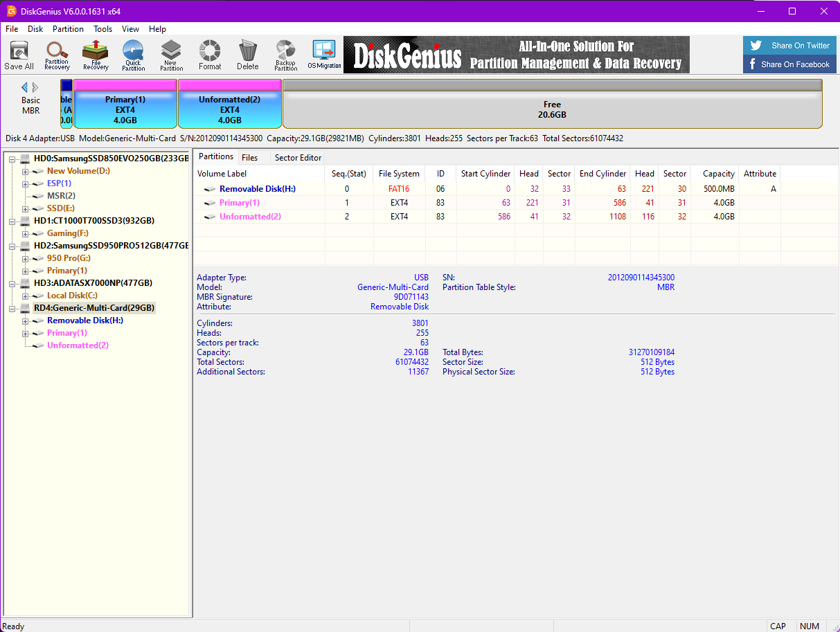Launch File Recovery from the toolbar
Image resolution: width=840 pixels, height=632 pixels.
(95, 55)
